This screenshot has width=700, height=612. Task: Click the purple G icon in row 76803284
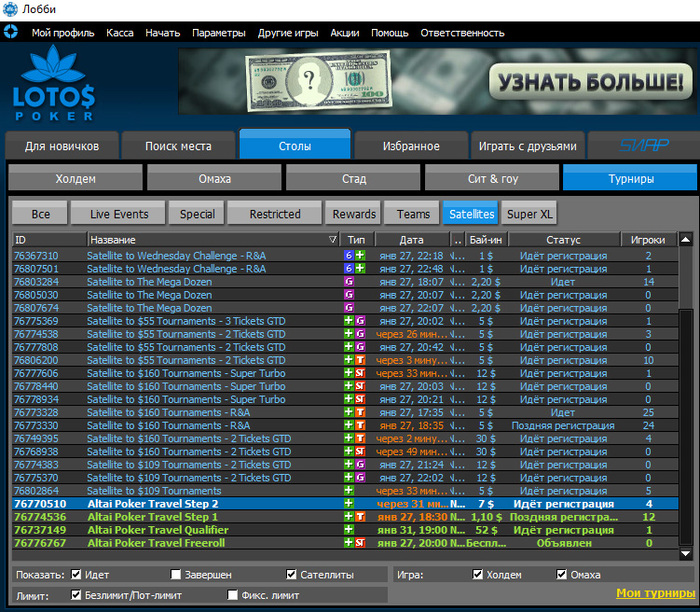[349, 282]
